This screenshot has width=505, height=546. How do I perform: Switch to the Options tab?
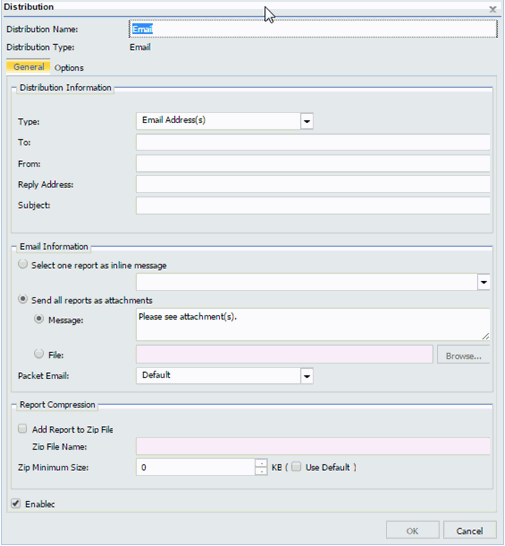pos(69,68)
